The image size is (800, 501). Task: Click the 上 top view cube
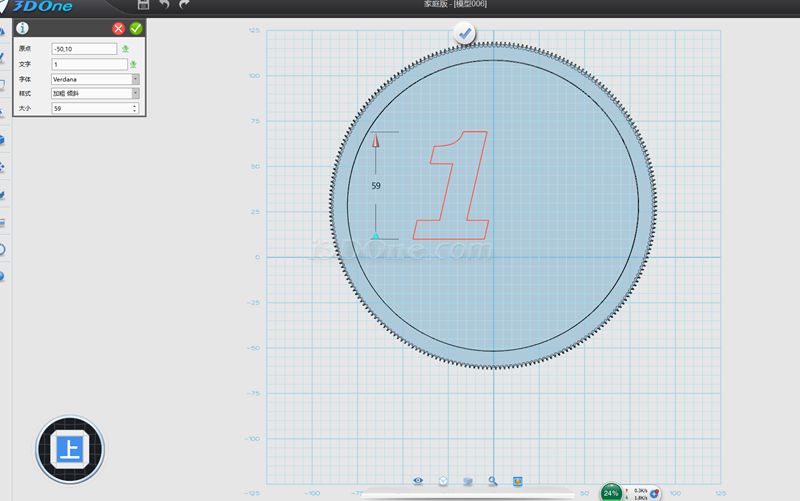[70, 450]
